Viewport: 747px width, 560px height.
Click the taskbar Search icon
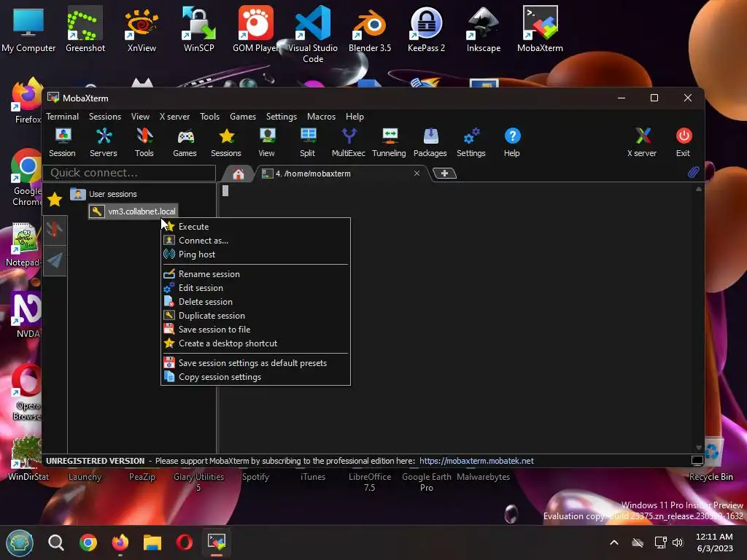pyautogui.click(x=56, y=542)
